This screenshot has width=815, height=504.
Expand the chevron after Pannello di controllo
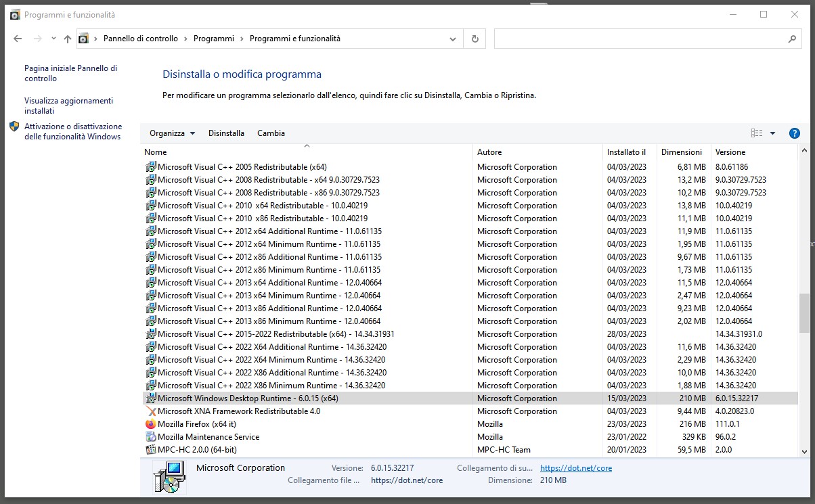[185, 39]
